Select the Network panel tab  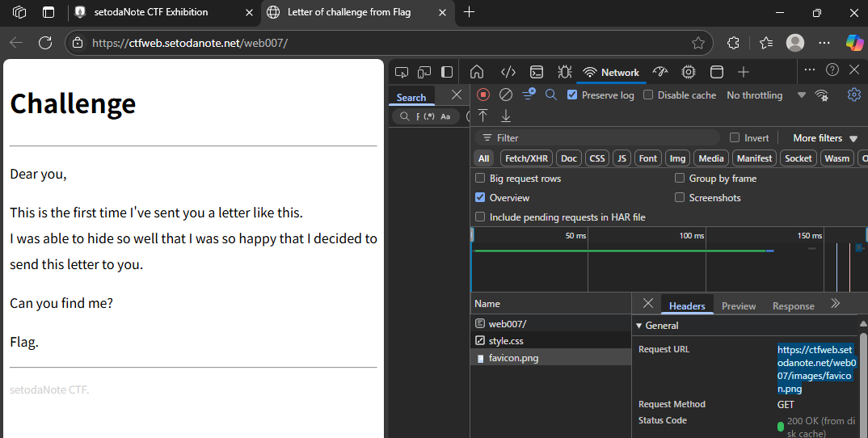[x=611, y=73]
